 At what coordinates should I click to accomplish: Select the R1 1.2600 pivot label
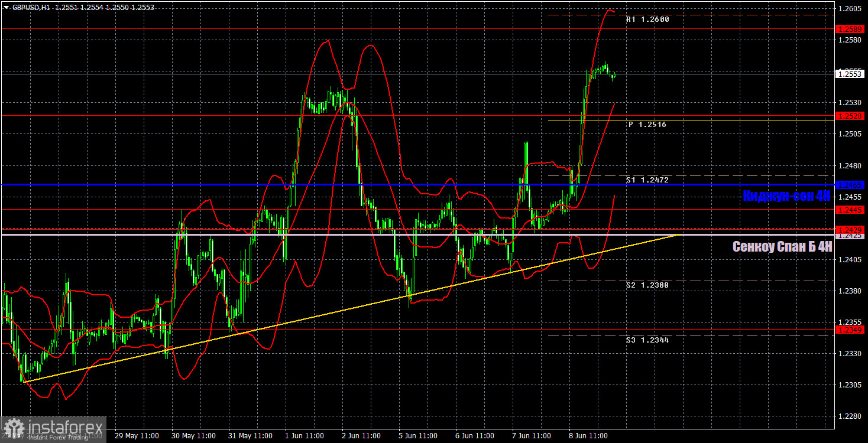coord(647,19)
